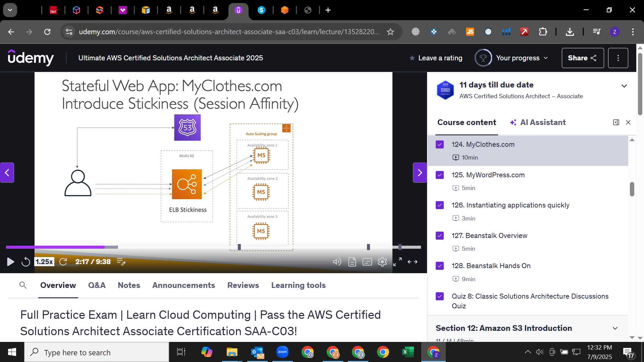Select the Overview tab
644x362 pixels.
click(58, 285)
